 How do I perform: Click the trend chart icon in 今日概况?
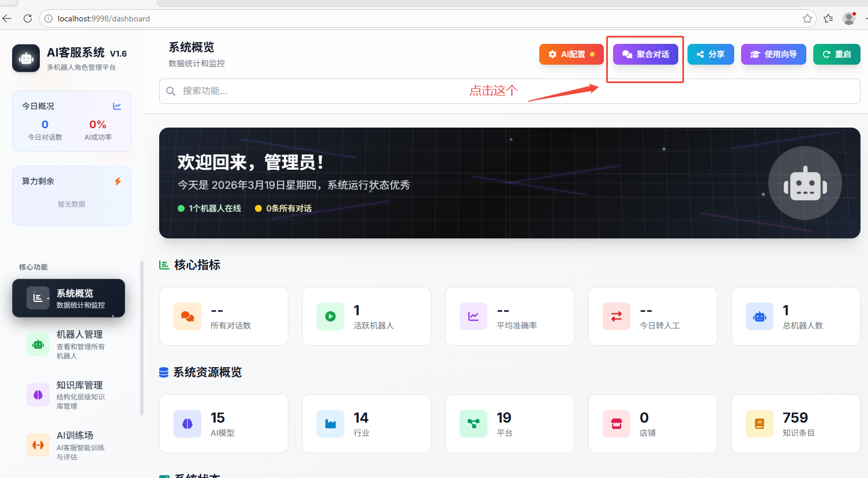pyautogui.click(x=117, y=106)
